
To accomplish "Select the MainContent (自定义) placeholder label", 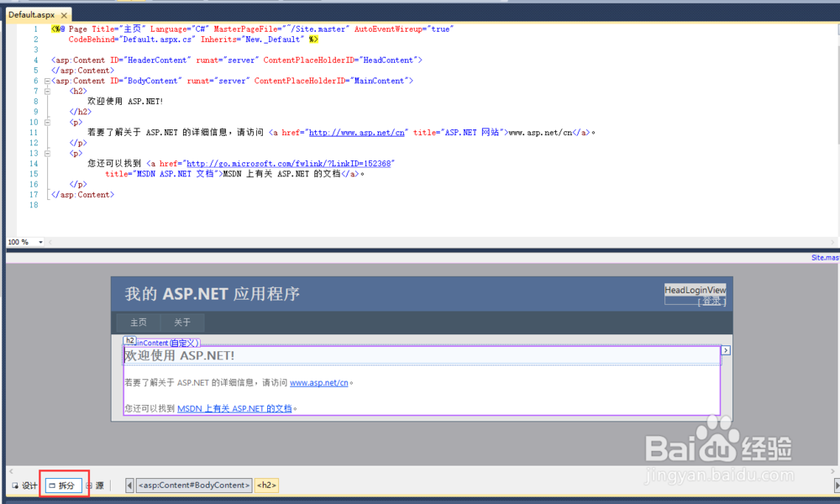I will coord(168,343).
